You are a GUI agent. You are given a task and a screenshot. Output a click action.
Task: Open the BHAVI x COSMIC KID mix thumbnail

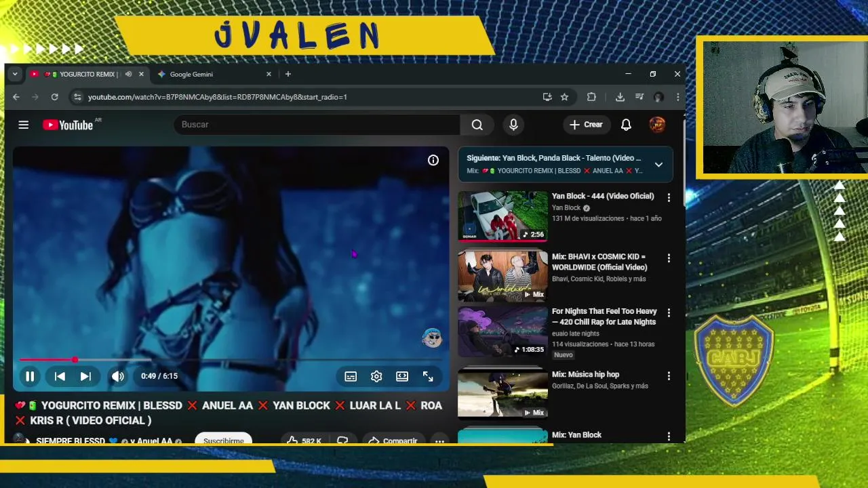click(502, 277)
